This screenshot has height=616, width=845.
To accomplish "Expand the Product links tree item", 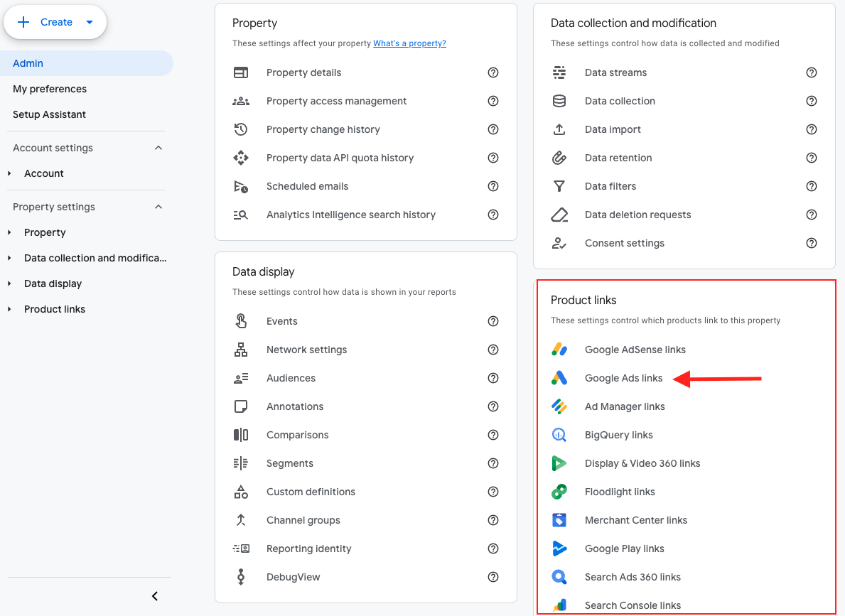I will pos(9,309).
